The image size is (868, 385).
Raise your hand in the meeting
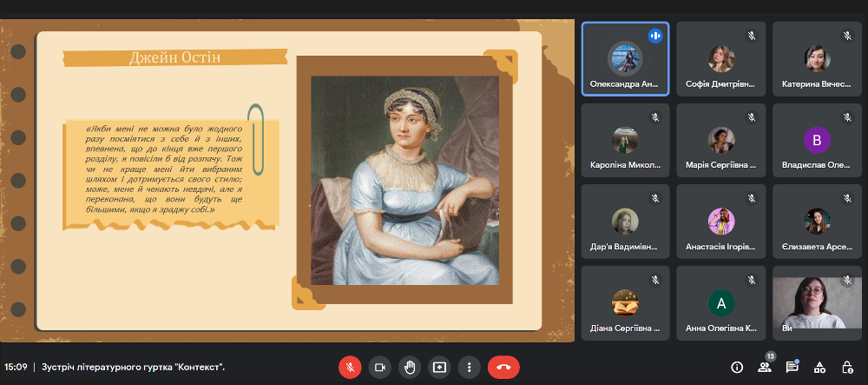[x=410, y=367]
